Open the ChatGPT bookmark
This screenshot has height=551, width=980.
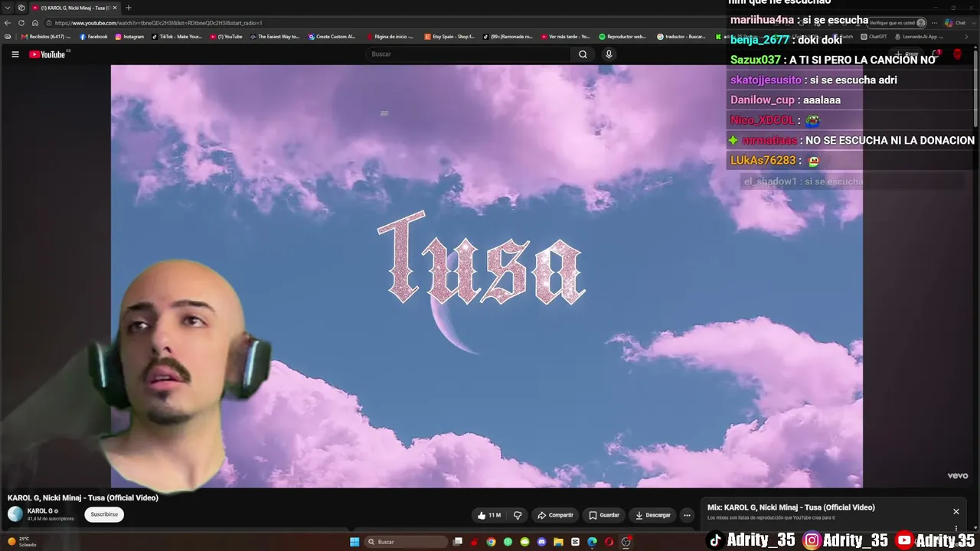tap(874, 37)
